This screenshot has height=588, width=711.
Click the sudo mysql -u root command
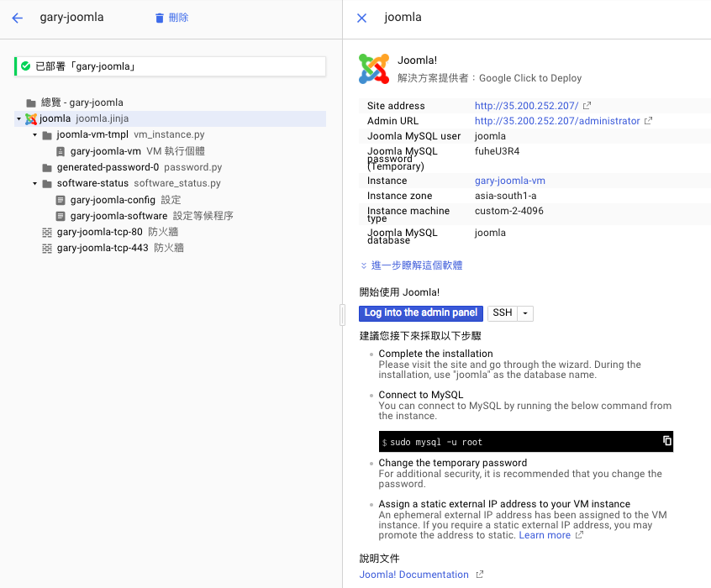click(436, 442)
